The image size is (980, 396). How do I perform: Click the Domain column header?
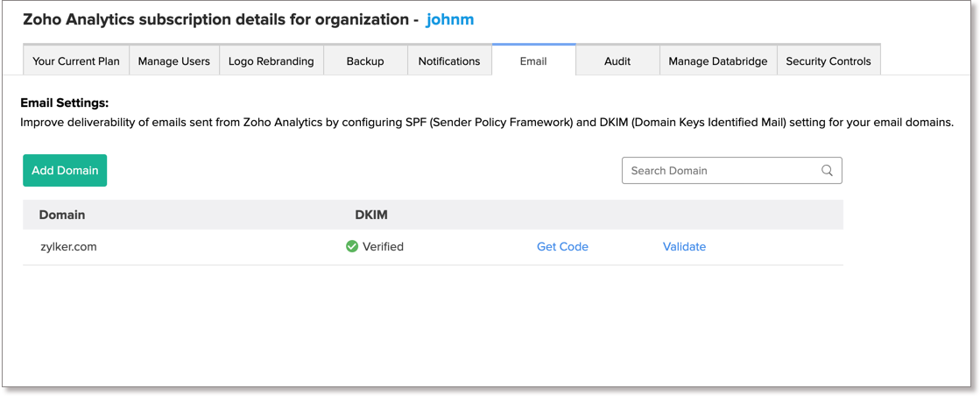62,215
